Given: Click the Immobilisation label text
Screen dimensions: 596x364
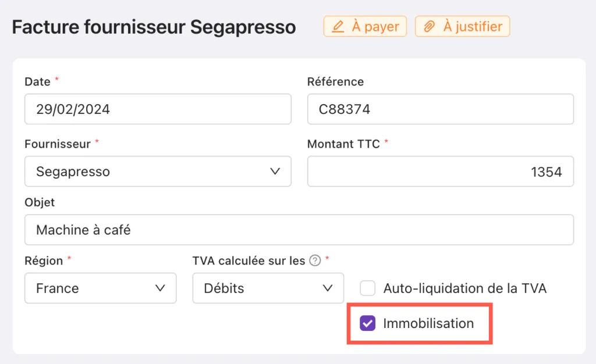Looking at the screenshot, I should point(428,323).
